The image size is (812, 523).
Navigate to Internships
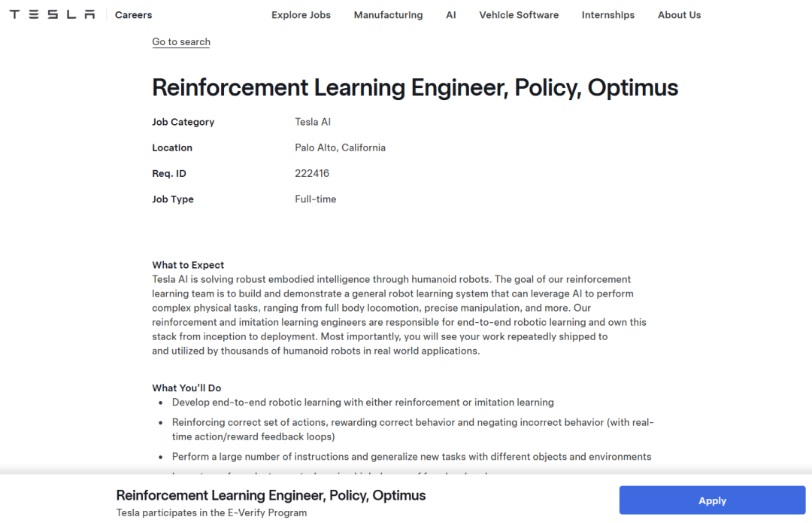(607, 15)
